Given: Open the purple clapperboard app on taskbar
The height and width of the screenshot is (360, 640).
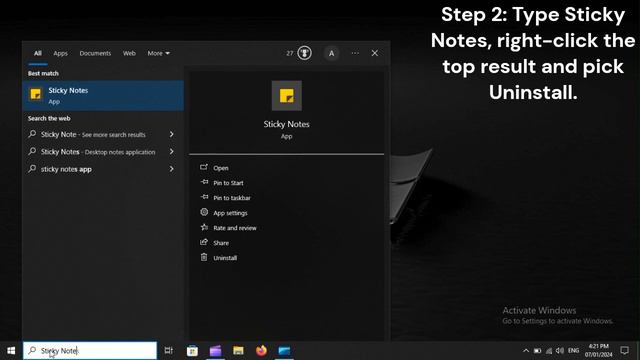Looking at the screenshot, I should 216,351.
